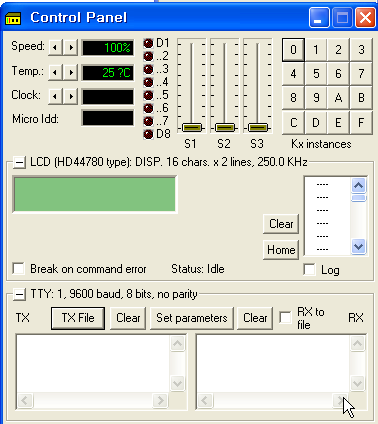Click inside the TX text box
The width and height of the screenshot is (378, 424).
[93, 364]
